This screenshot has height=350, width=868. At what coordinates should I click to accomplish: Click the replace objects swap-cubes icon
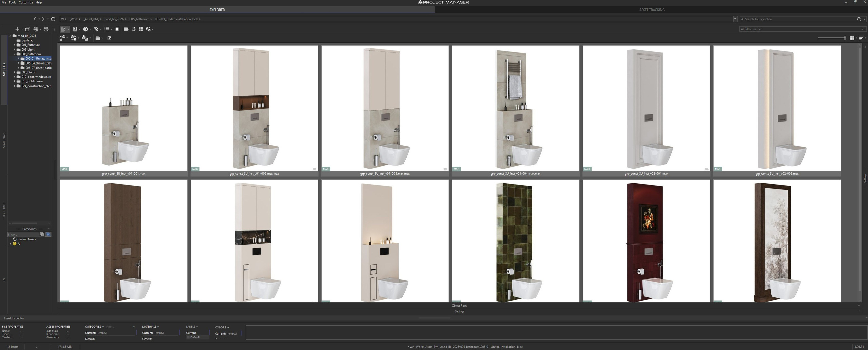pos(73,38)
